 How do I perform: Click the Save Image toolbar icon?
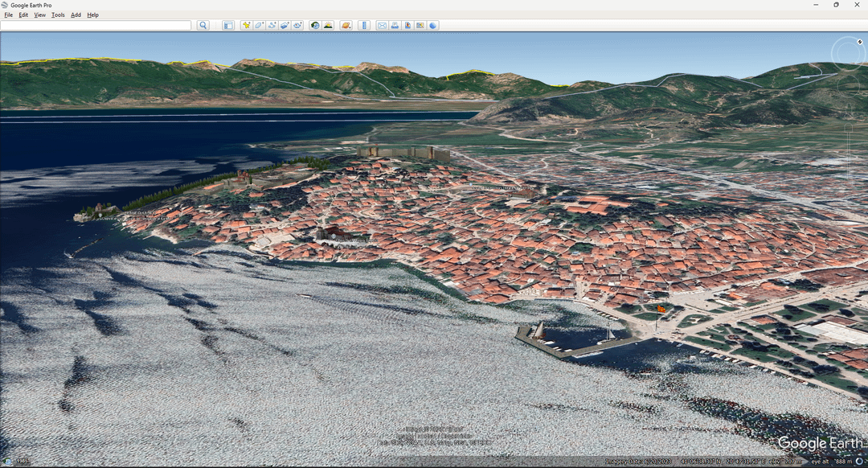(x=408, y=26)
